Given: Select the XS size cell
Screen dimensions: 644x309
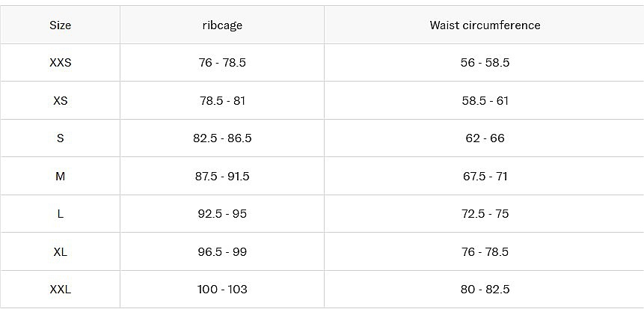Looking at the screenshot, I should [x=60, y=101].
